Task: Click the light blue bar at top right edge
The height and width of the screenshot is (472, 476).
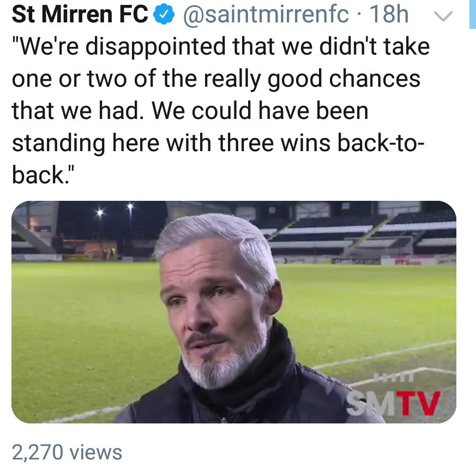Action: tap(471, 14)
